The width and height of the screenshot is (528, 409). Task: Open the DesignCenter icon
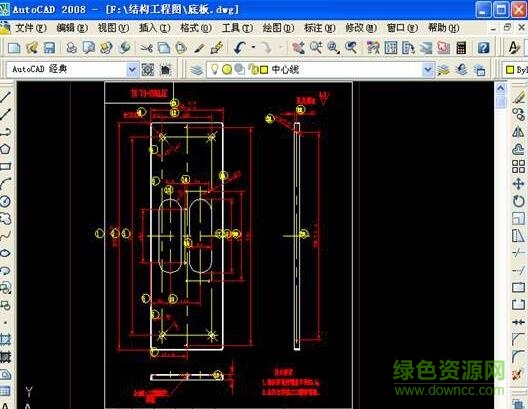[x=391, y=48]
